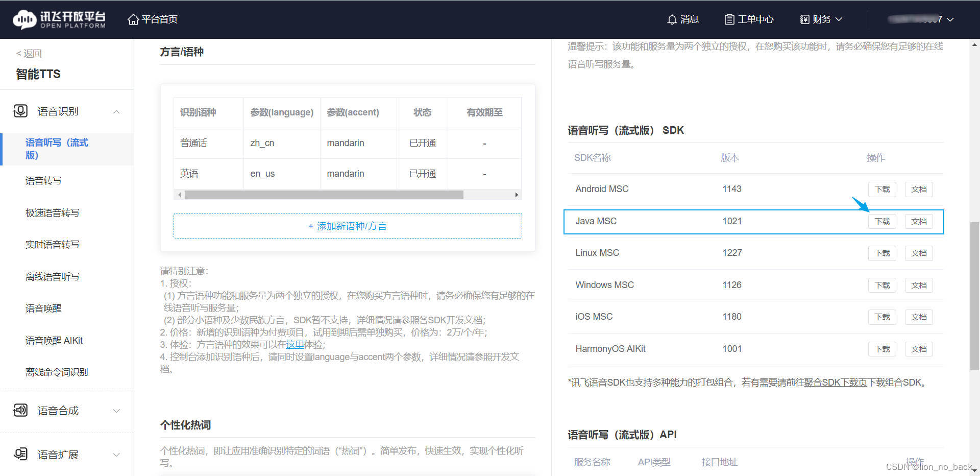The image size is (980, 476).
Task: Click 添加新语种/方言 button
Action: coord(348,226)
